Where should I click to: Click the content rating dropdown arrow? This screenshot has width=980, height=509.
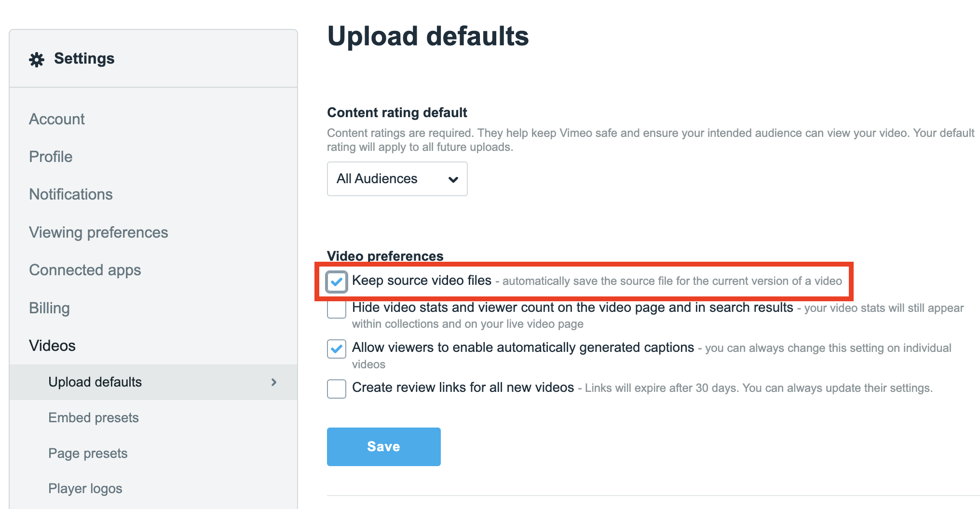pyautogui.click(x=453, y=179)
